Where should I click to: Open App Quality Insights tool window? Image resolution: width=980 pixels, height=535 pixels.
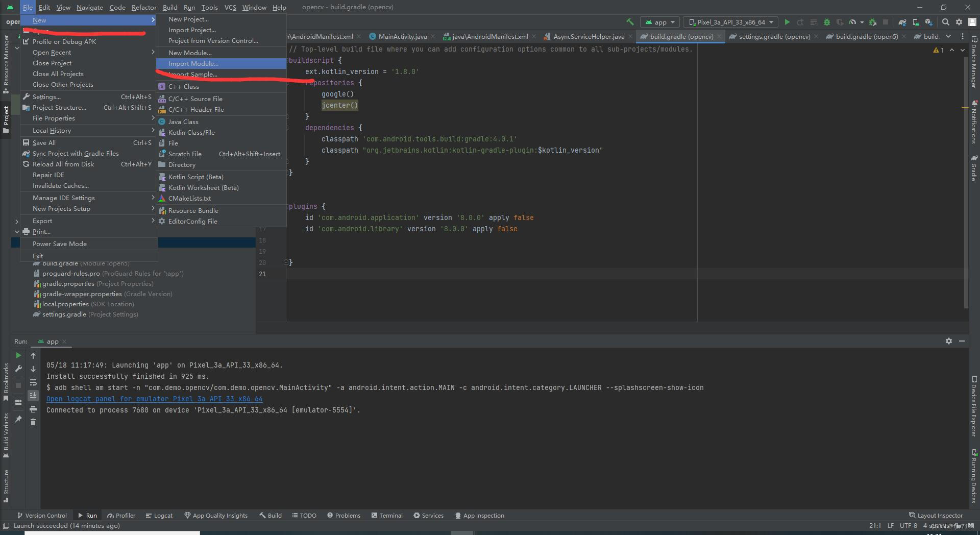coord(215,515)
